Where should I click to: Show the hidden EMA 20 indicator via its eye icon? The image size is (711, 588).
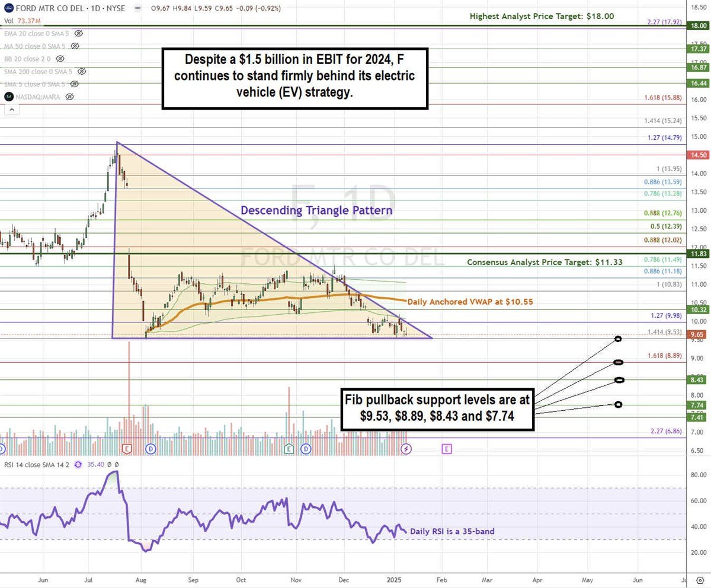coord(79,34)
